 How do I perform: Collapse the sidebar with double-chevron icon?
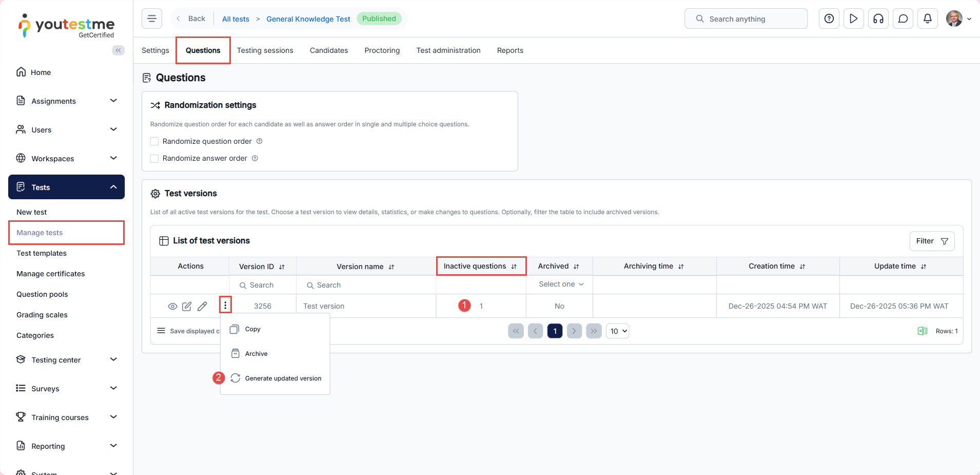(x=119, y=50)
